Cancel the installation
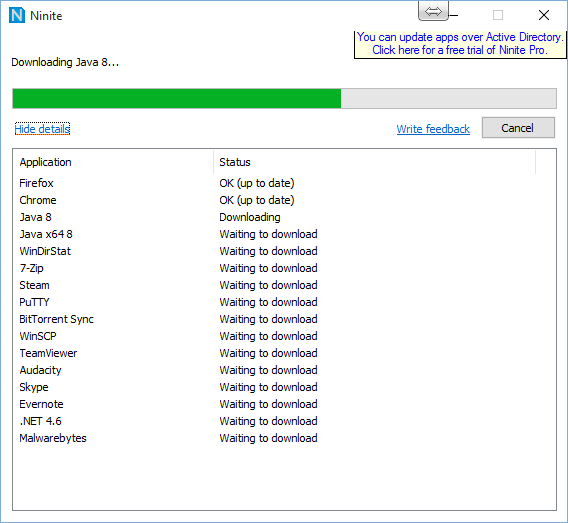Image resolution: width=568 pixels, height=523 pixels. [518, 127]
